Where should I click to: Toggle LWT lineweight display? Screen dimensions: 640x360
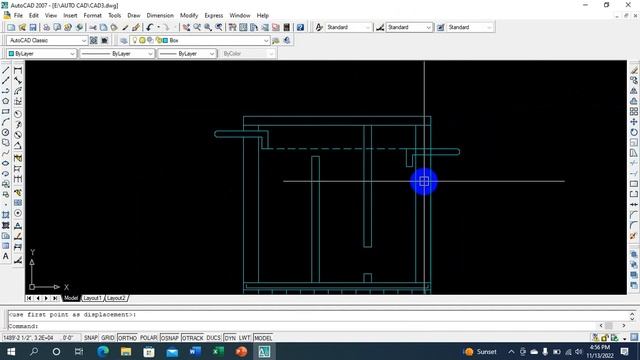coord(244,338)
